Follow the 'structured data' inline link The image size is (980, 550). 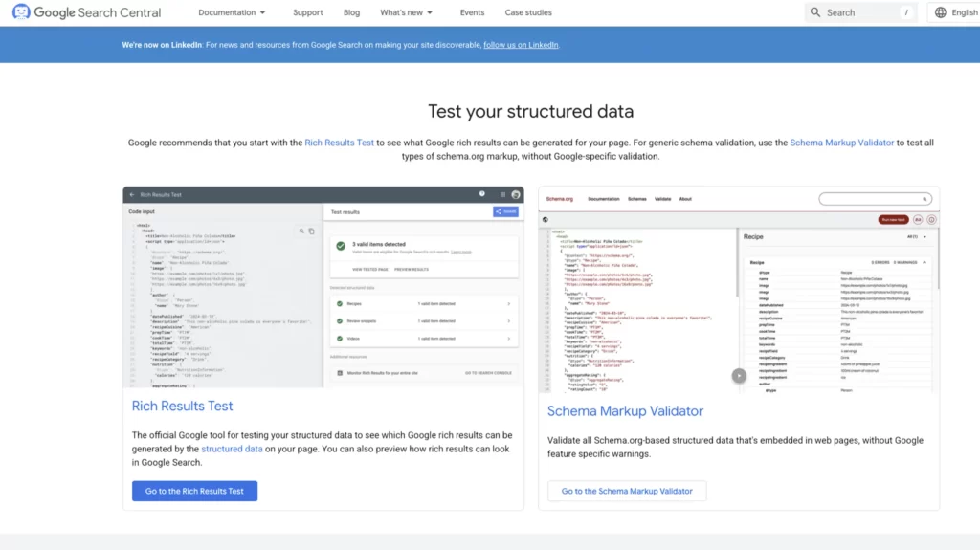click(232, 449)
